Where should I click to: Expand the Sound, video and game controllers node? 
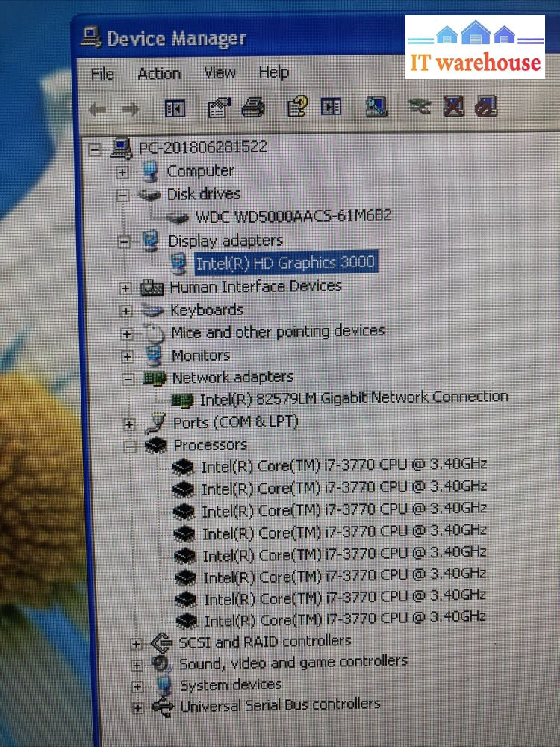136,665
